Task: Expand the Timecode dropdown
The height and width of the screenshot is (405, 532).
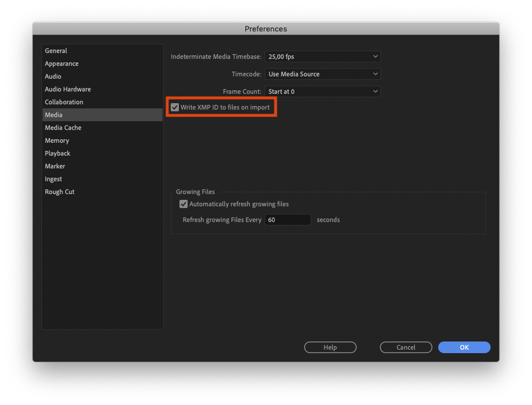Action: [x=322, y=74]
